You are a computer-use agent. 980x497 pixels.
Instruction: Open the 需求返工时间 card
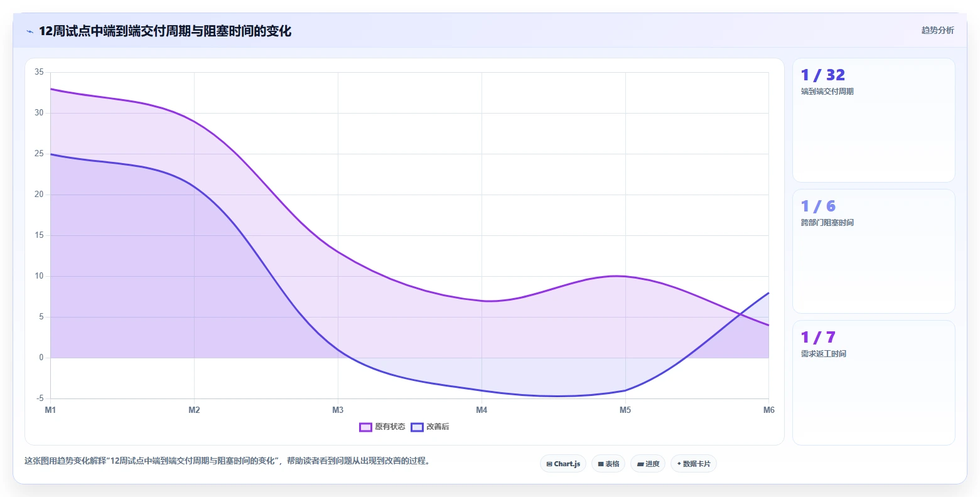tap(874, 383)
